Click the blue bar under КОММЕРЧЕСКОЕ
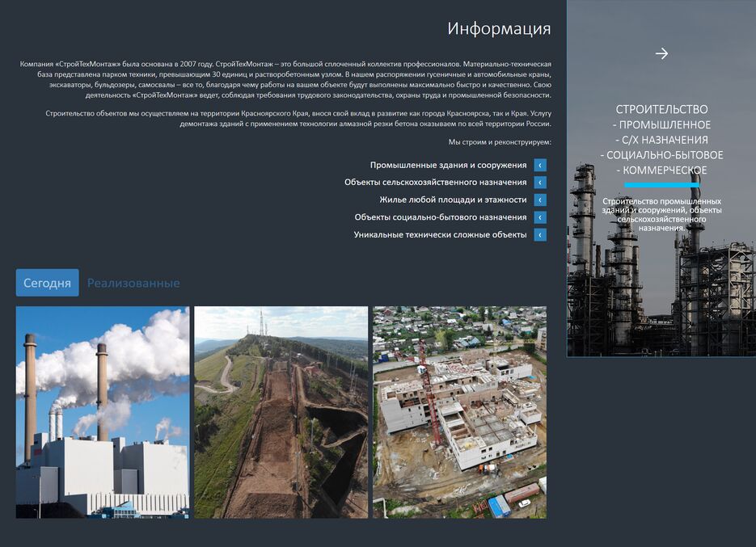Screen dimensions: 756x547 click(661, 186)
